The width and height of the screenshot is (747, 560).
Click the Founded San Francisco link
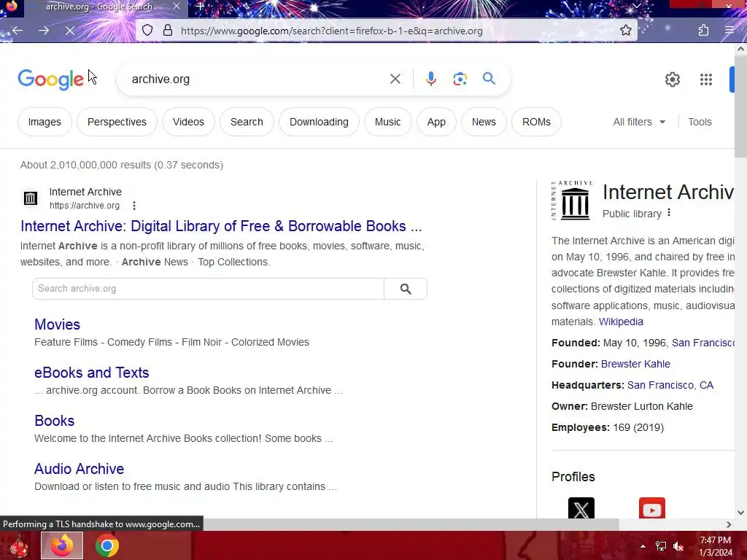(703, 343)
